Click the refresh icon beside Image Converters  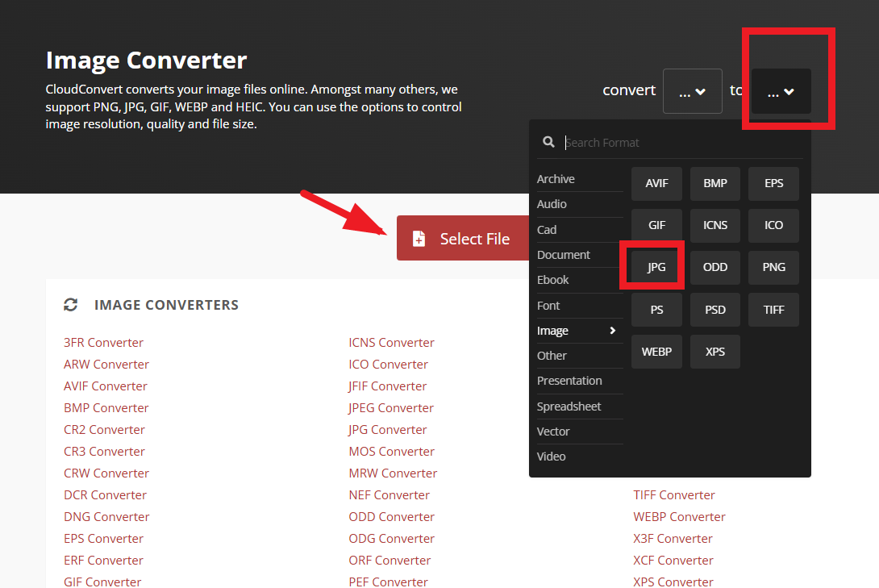tap(71, 304)
